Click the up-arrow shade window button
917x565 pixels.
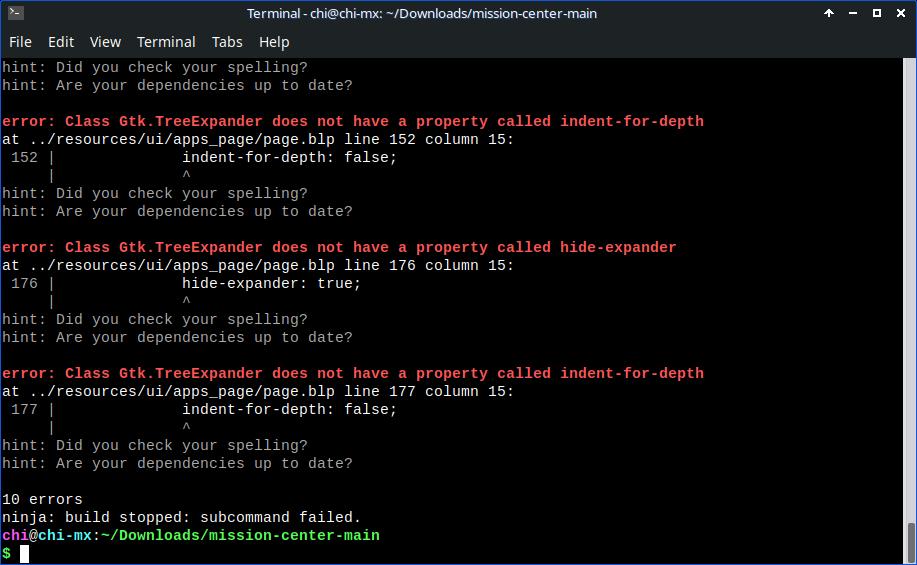[x=829, y=14]
